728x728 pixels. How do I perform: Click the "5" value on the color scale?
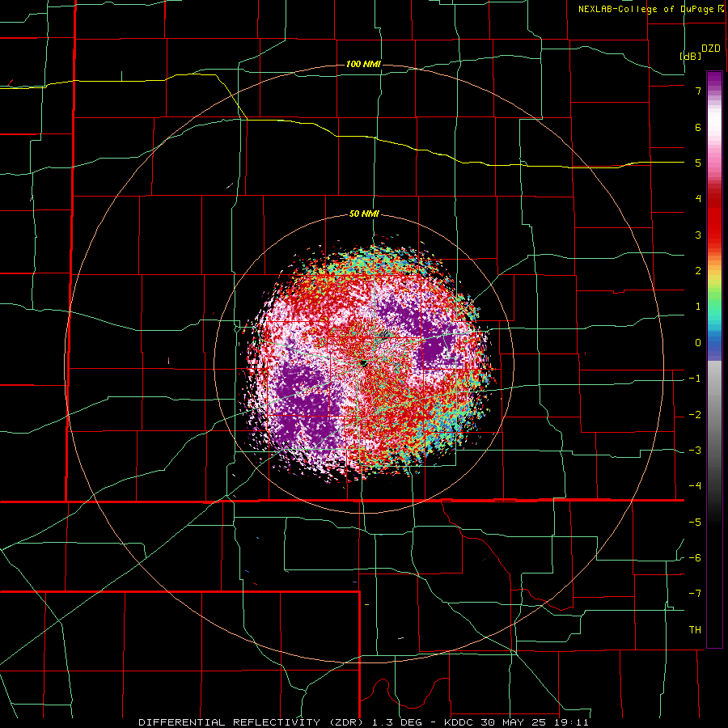click(x=698, y=163)
